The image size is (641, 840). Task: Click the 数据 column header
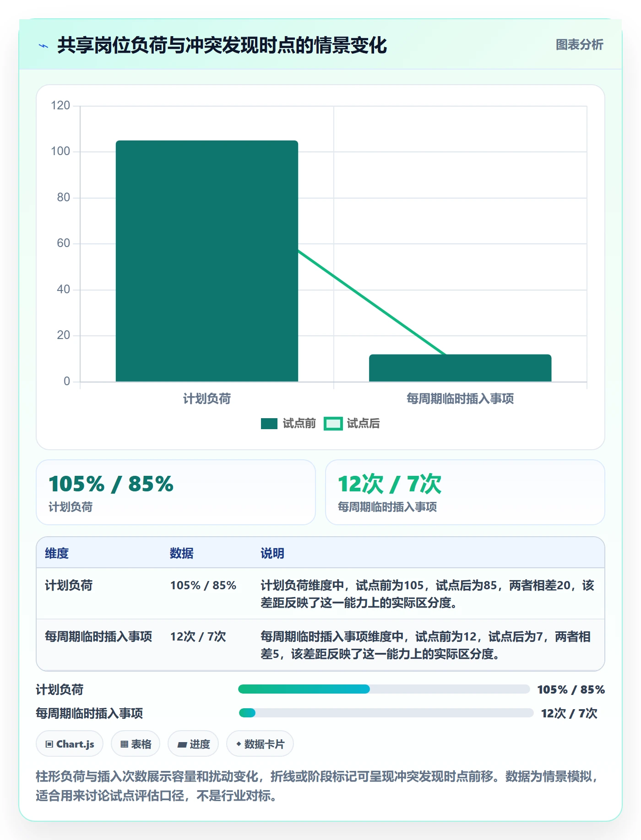[182, 553]
